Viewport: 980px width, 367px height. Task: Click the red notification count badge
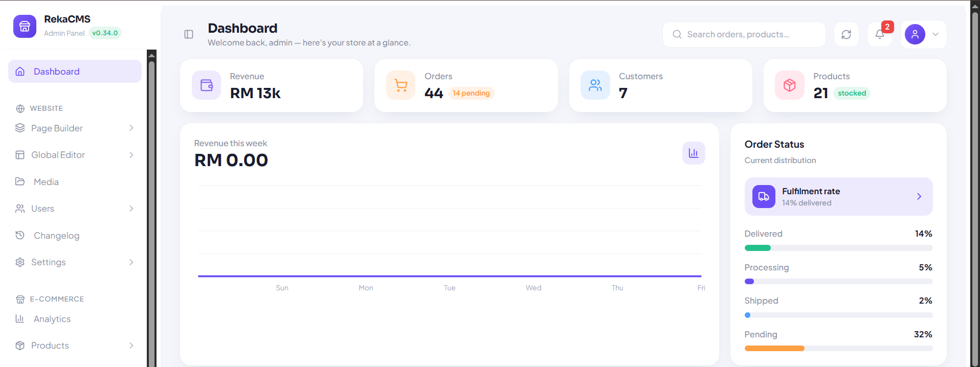click(x=887, y=27)
